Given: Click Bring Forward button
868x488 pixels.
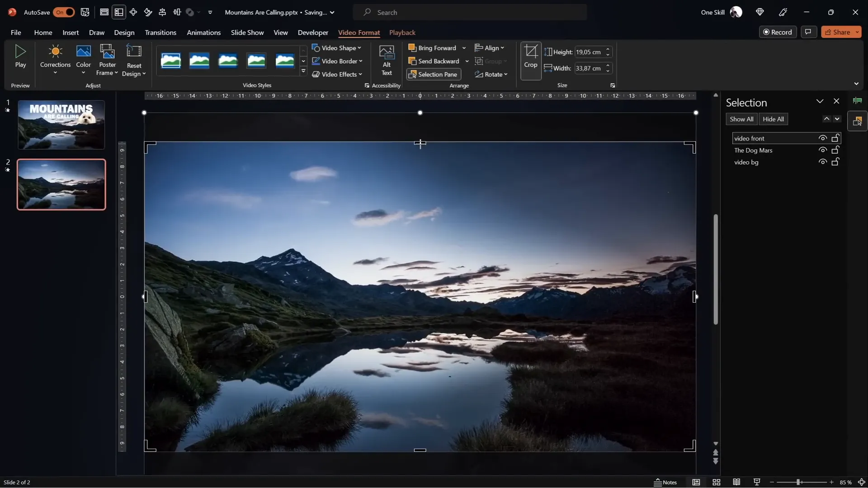Looking at the screenshot, I should [x=432, y=48].
